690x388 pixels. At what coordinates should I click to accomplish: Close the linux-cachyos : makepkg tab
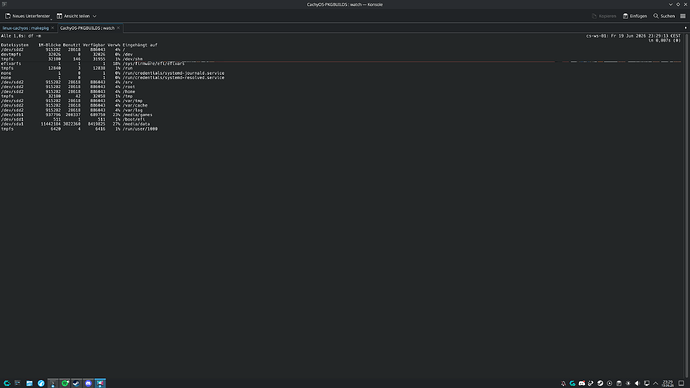[x=53, y=28]
